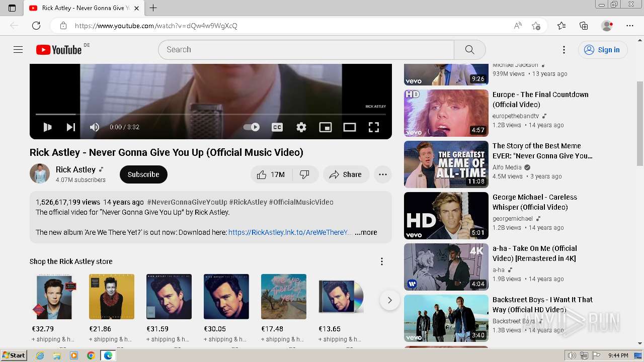Toggle autoplay switch in player

pos(252,127)
